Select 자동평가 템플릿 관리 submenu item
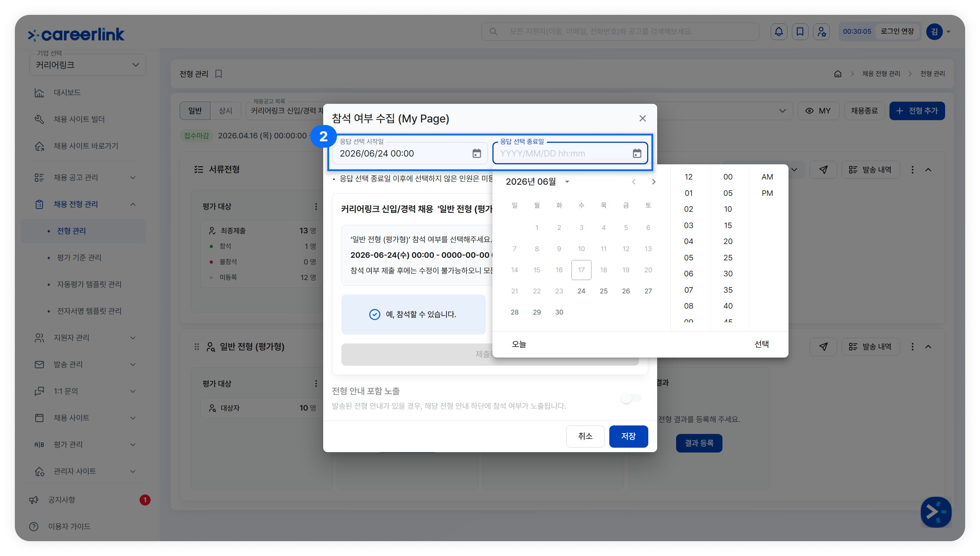The height and width of the screenshot is (556, 980). 89,284
